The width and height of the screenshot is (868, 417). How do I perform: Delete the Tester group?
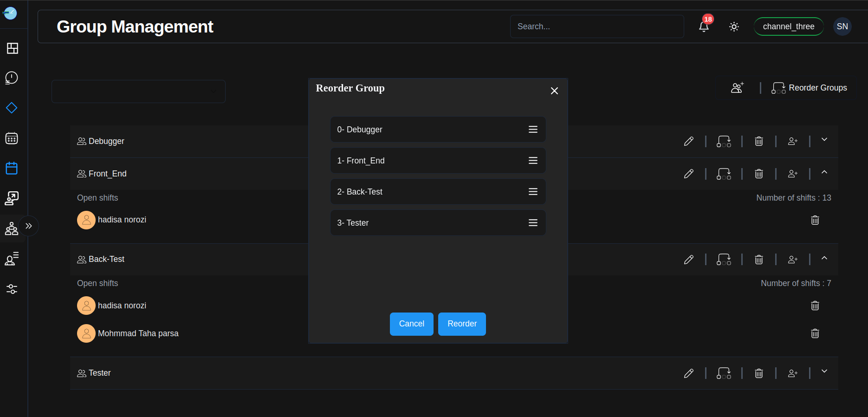(759, 373)
